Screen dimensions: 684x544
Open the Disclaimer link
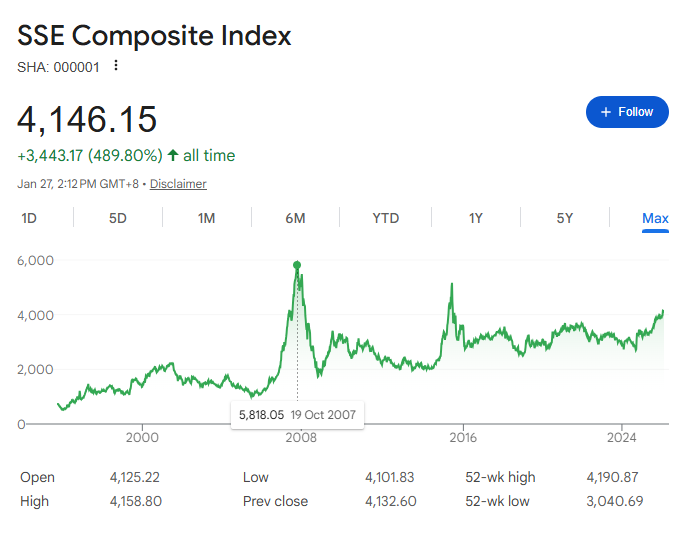point(178,184)
